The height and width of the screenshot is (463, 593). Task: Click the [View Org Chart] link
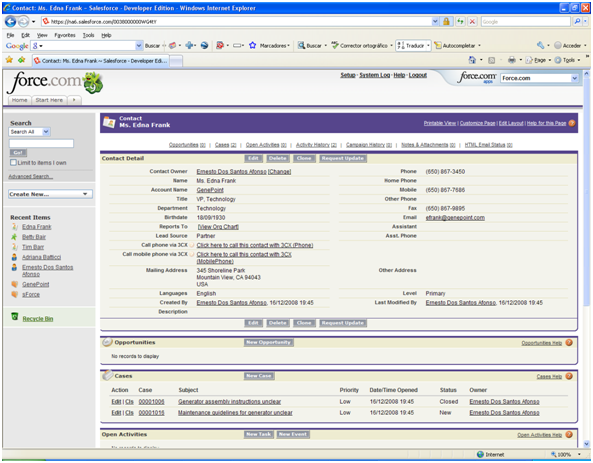pyautogui.click(x=218, y=227)
